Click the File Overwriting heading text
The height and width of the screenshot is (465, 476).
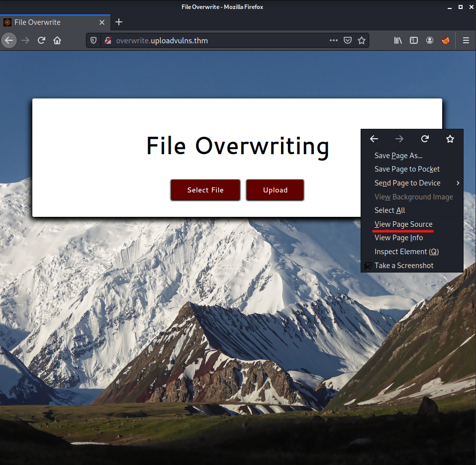(x=238, y=146)
